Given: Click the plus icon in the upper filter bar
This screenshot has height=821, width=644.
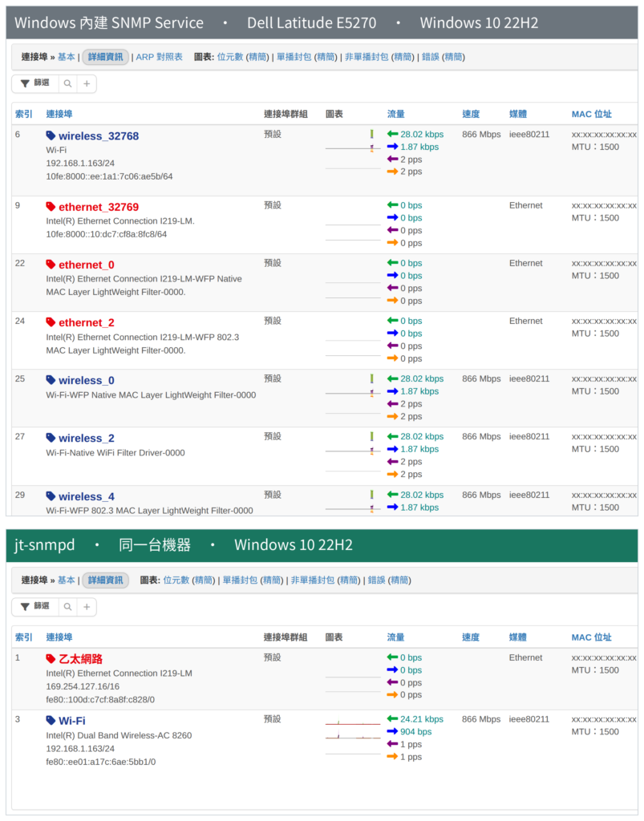Looking at the screenshot, I should coord(87,83).
